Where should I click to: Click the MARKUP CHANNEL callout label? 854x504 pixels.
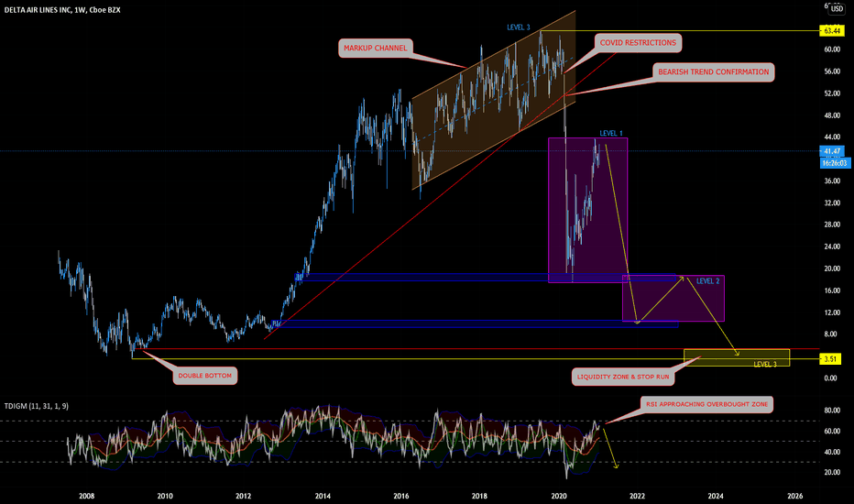[x=376, y=48]
